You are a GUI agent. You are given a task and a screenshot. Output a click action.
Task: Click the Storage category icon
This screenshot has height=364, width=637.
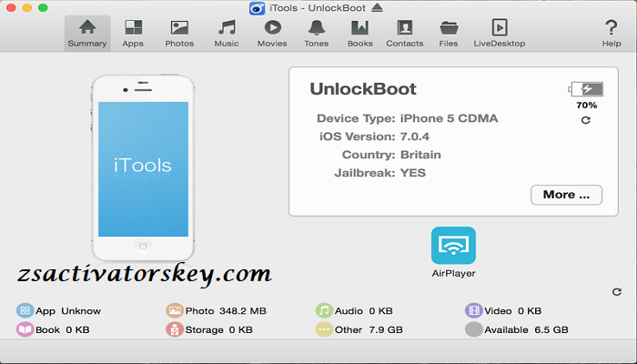coord(175,329)
